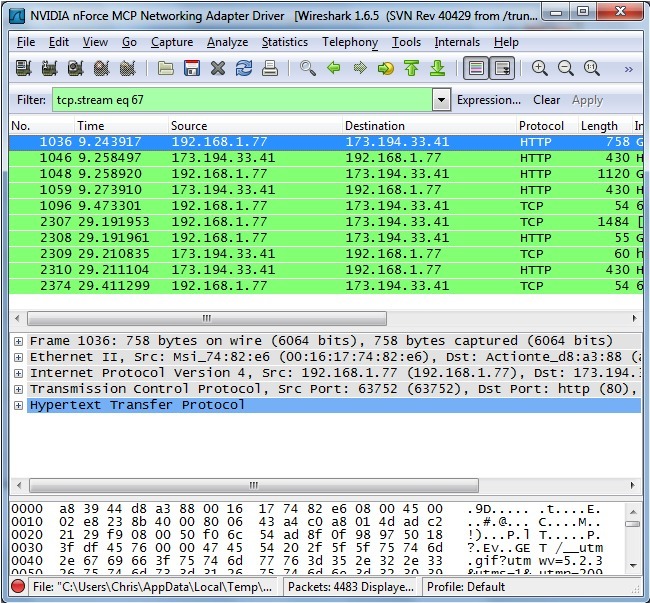Open the filter history dropdown arrow

click(441, 100)
